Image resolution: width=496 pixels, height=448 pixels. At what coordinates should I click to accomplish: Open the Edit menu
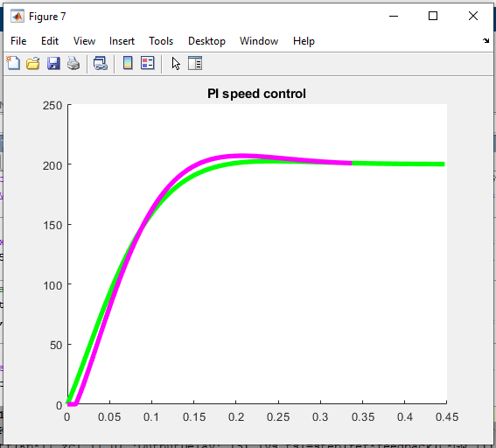50,41
